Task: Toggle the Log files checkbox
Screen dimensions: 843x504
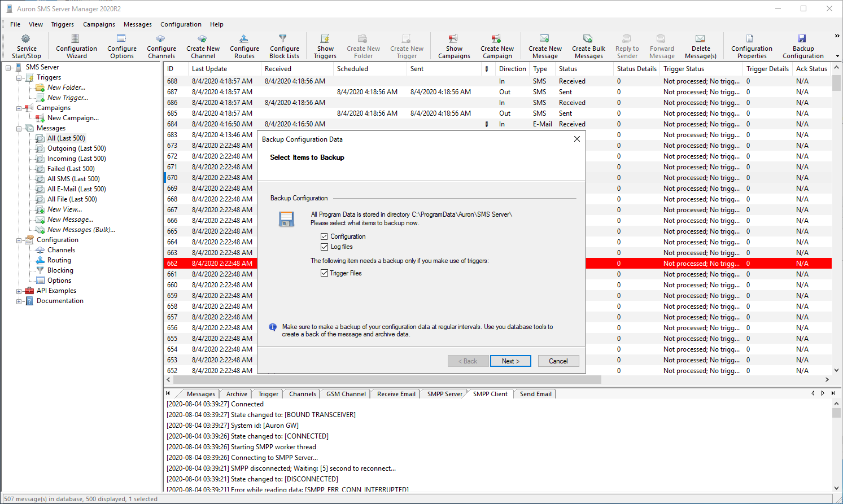Action: [324, 247]
